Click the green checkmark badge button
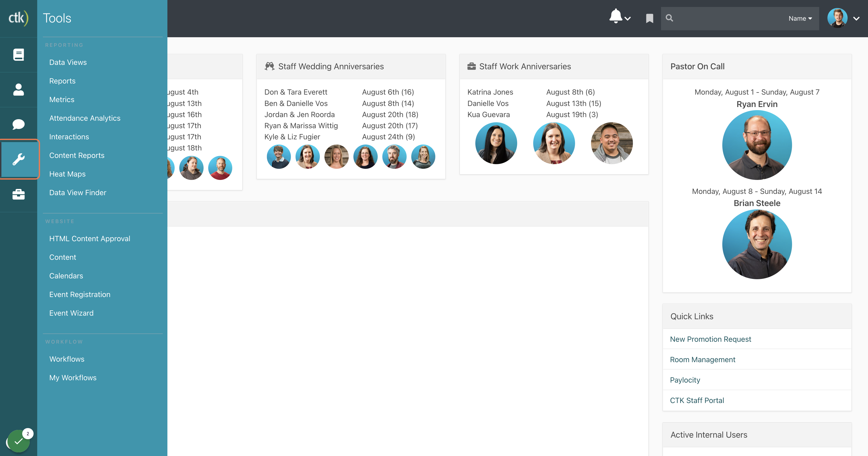 click(x=19, y=441)
